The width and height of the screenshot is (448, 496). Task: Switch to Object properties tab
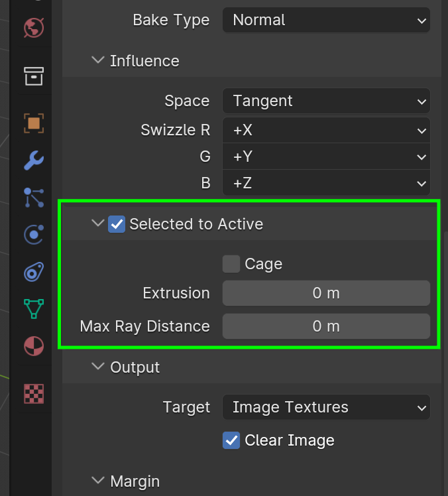pyautogui.click(x=34, y=123)
